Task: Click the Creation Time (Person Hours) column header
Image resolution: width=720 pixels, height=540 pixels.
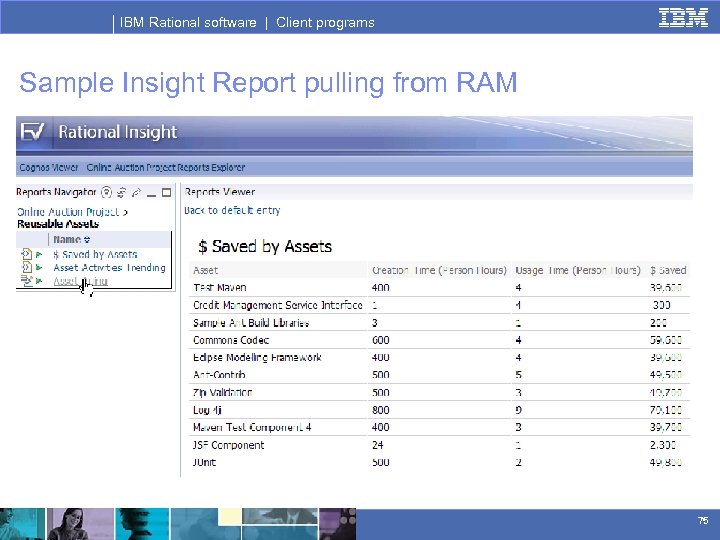Action: [x=439, y=270]
